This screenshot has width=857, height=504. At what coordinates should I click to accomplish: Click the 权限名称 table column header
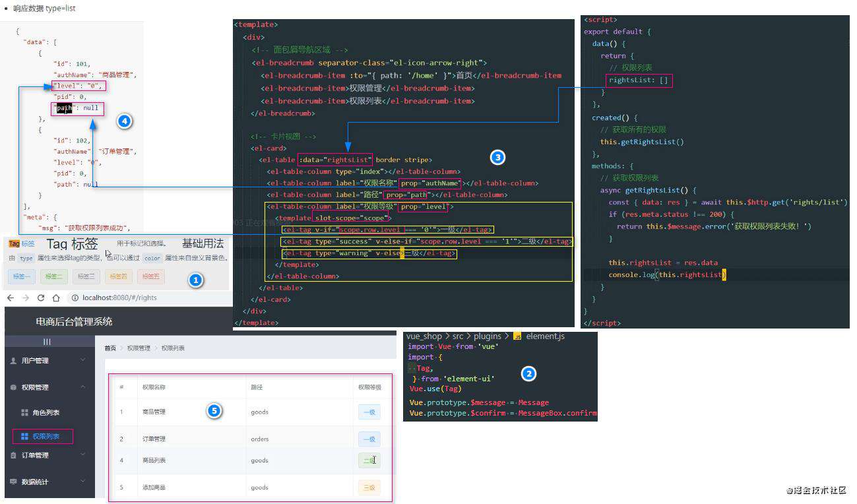(x=154, y=387)
